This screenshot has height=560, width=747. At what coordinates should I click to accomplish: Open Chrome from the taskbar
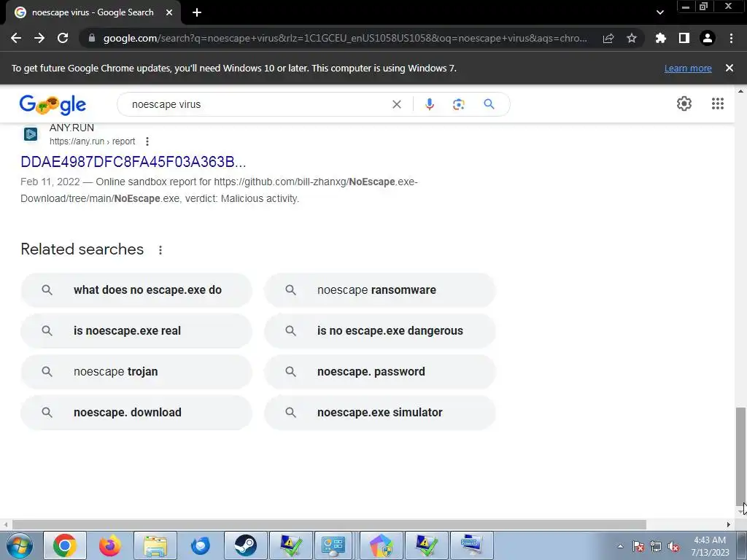point(65,545)
